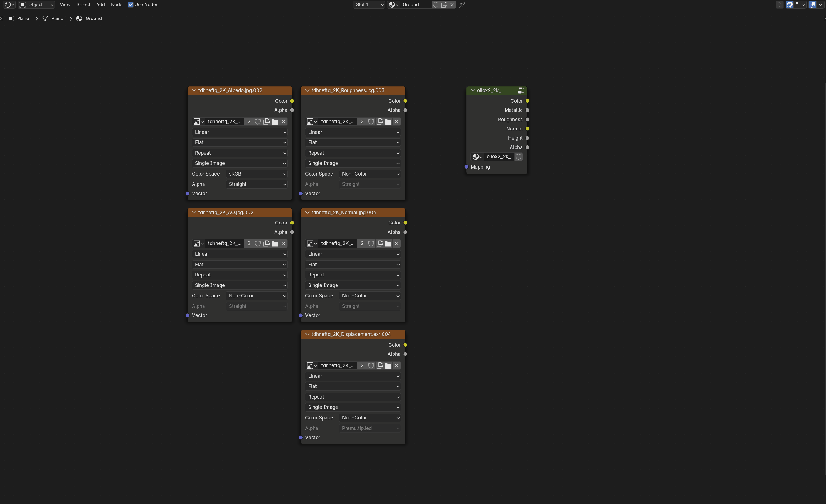Open Premultiplied alpha dropdown in Displacement node

(x=370, y=428)
